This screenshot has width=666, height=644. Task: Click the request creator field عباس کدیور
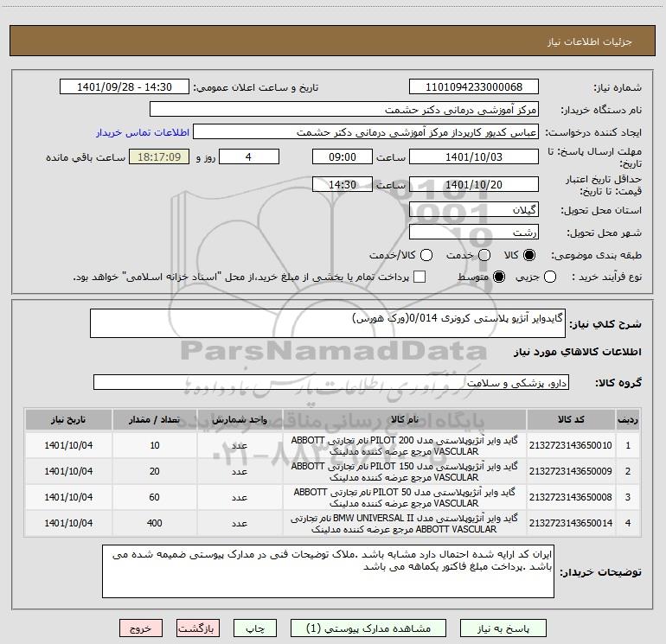[x=366, y=132]
